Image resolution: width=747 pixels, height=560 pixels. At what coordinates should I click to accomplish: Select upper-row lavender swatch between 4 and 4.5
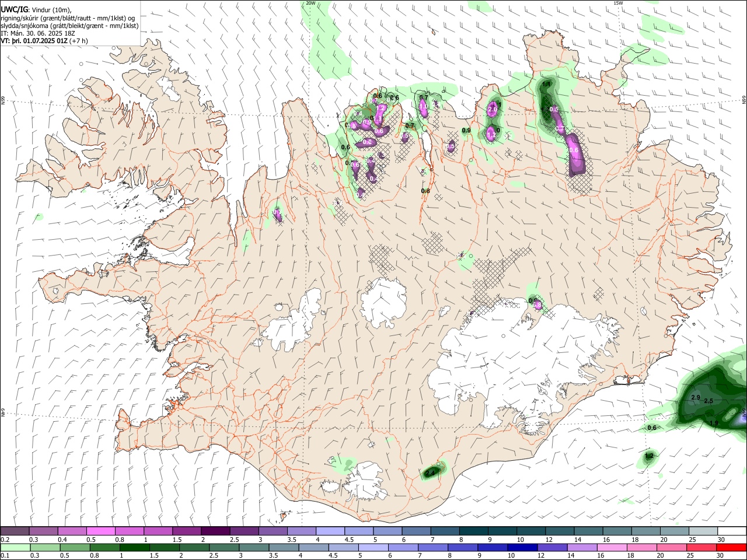click(x=330, y=531)
